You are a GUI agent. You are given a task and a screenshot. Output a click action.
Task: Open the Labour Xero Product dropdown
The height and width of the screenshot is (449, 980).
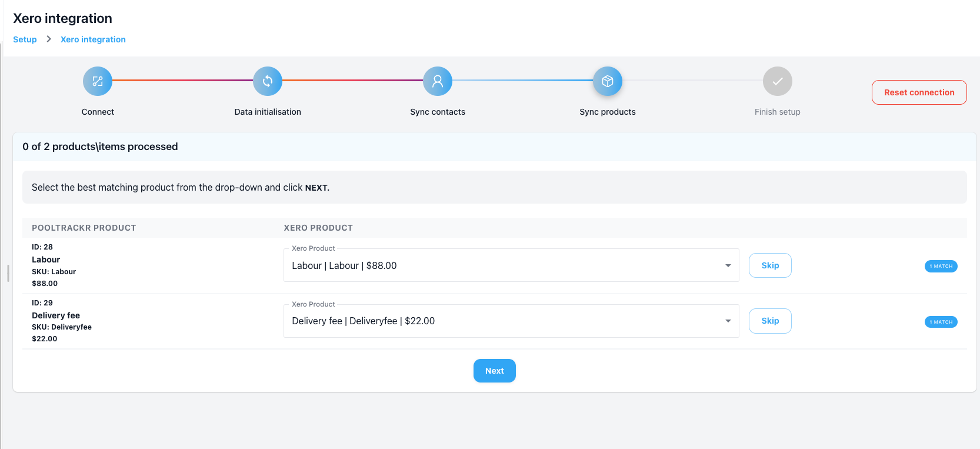pos(511,265)
